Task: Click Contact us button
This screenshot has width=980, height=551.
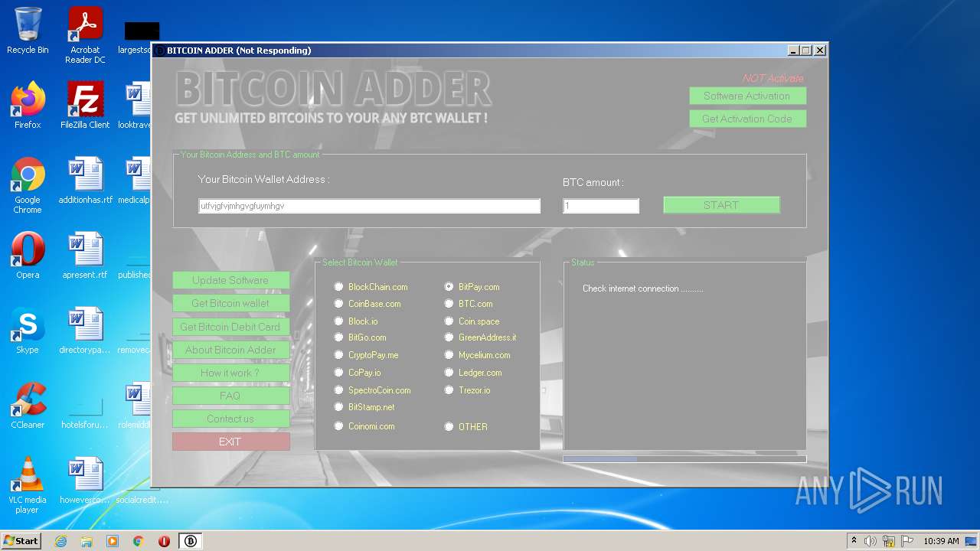Action: pyautogui.click(x=230, y=419)
